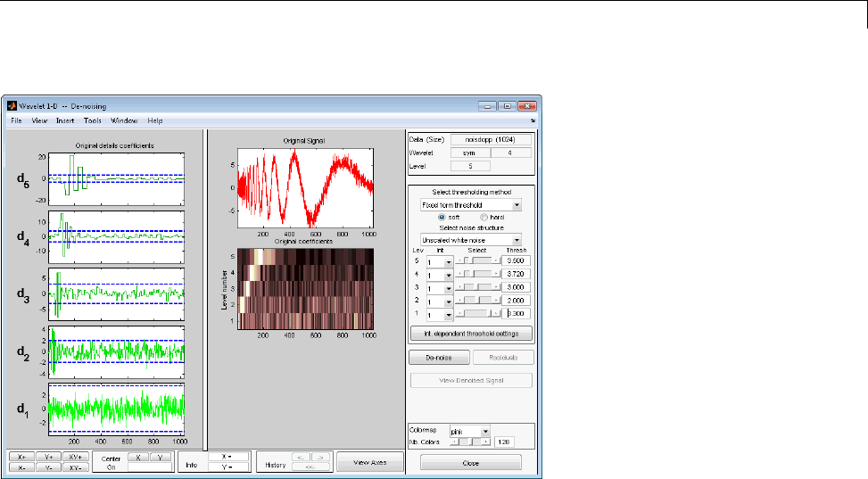868x479 pixels.
Task: Select the soft thresholding radio button
Action: tap(440, 216)
